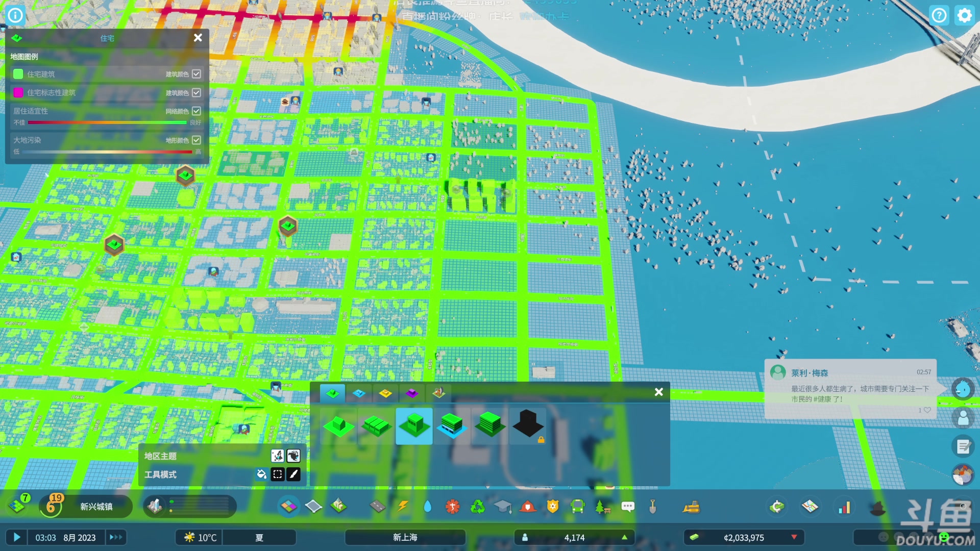Open the population 4,174 panel
The height and width of the screenshot is (551, 980).
575,537
